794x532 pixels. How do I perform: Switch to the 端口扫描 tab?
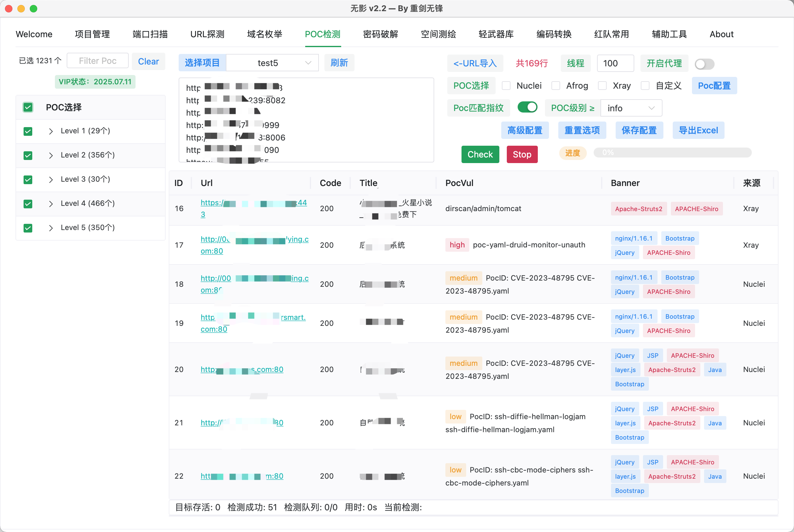click(x=150, y=34)
